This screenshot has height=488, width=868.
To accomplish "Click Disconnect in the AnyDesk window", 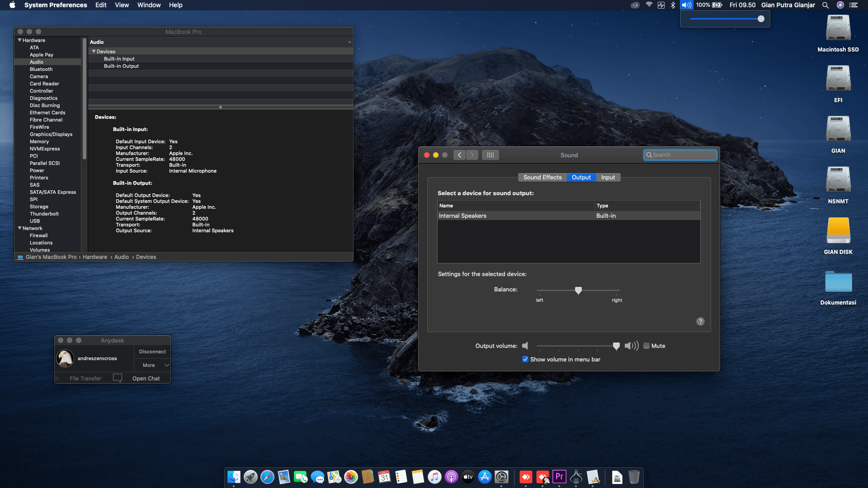I will tap(152, 351).
